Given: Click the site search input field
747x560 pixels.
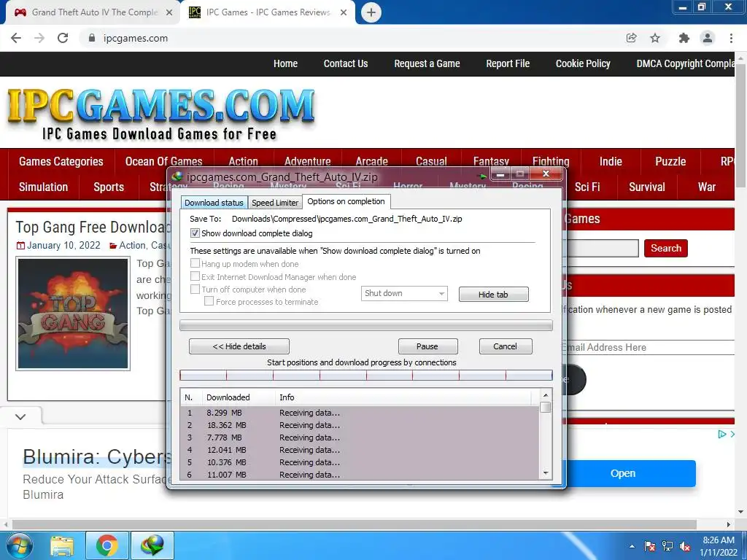Looking at the screenshot, I should pyautogui.click(x=602, y=248).
